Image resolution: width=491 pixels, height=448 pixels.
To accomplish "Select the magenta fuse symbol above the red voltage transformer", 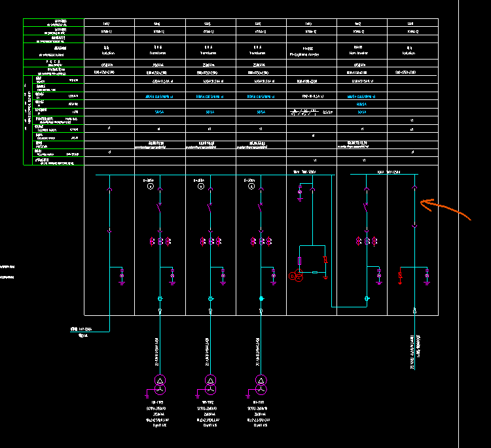I will point(300,260).
